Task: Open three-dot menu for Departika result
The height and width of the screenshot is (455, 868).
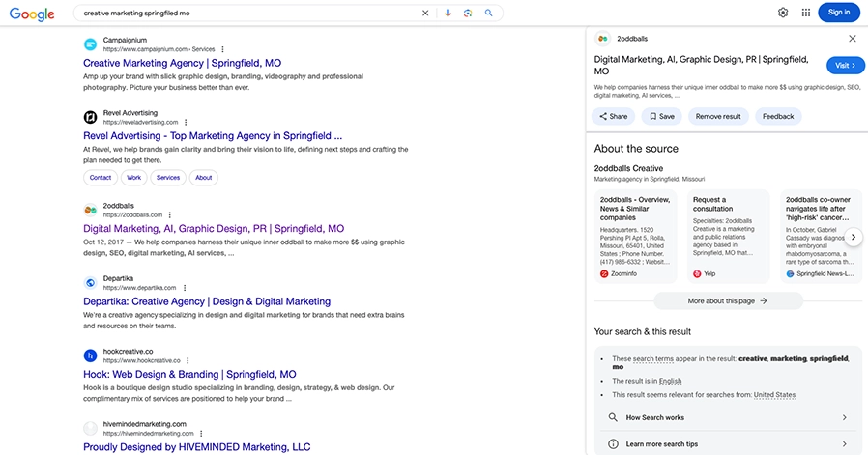Action: (x=185, y=288)
